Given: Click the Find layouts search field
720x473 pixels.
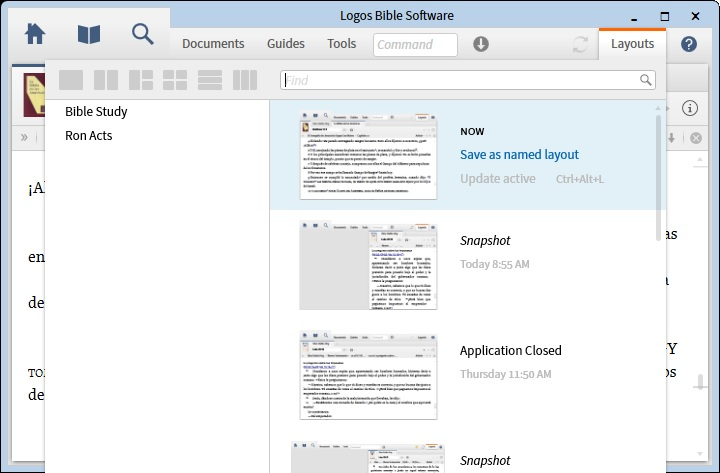Looking at the screenshot, I should 468,80.
